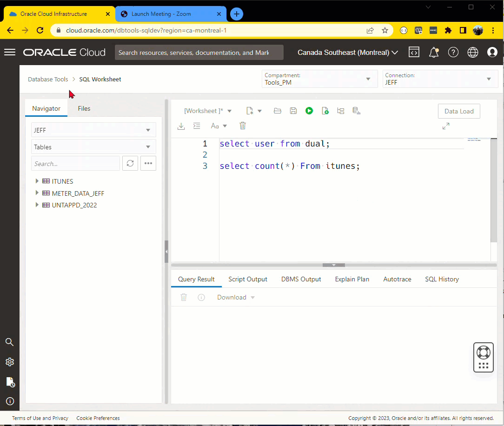Expand the METER_DATA_JEFF table node
The width and height of the screenshot is (504, 426).
tap(37, 193)
